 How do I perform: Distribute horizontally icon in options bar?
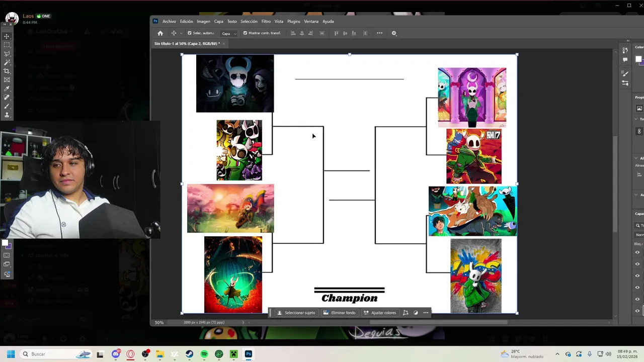click(x=365, y=33)
